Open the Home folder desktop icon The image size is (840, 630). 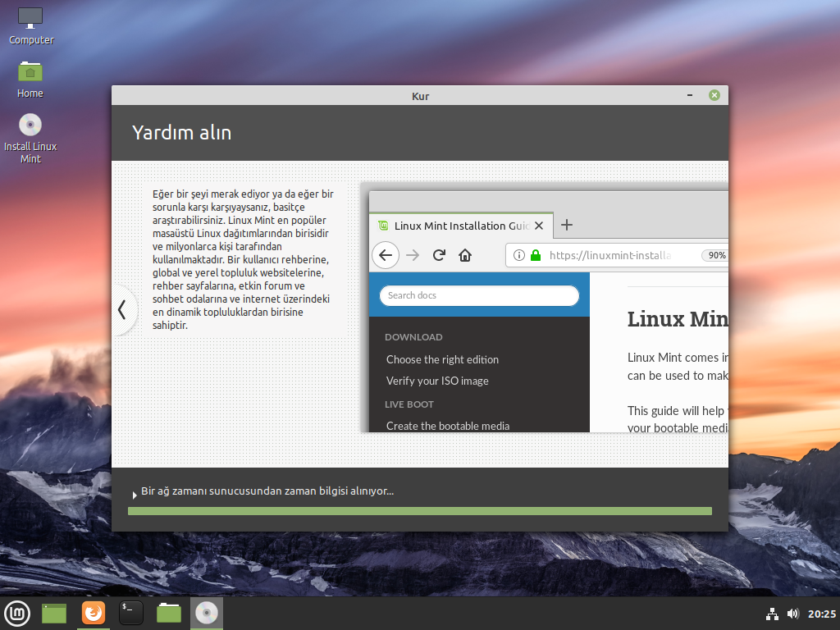click(x=30, y=80)
